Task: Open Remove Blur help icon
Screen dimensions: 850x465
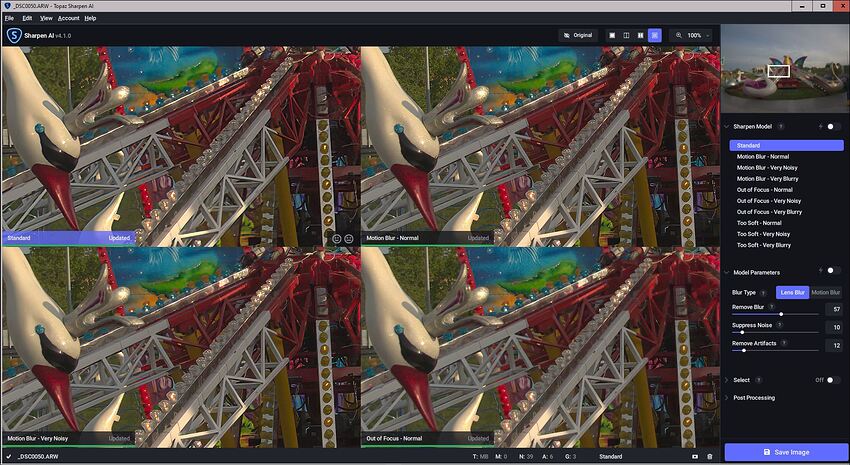Action: 771,307
